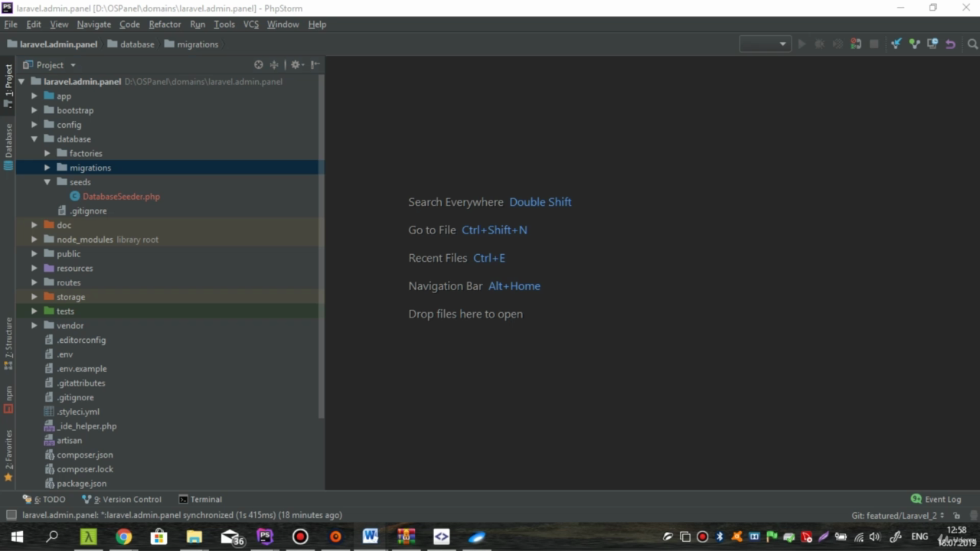Click Search Everywhere magnifier icon
980x551 pixels.
(972, 44)
